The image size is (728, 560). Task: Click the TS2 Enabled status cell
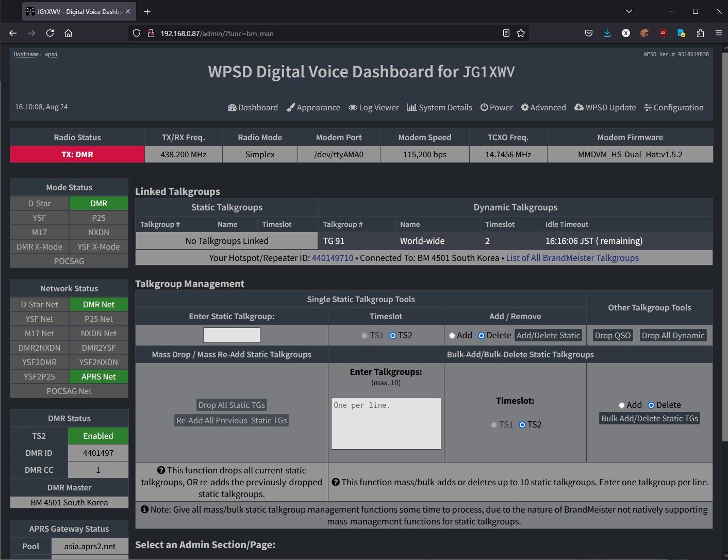tap(98, 436)
